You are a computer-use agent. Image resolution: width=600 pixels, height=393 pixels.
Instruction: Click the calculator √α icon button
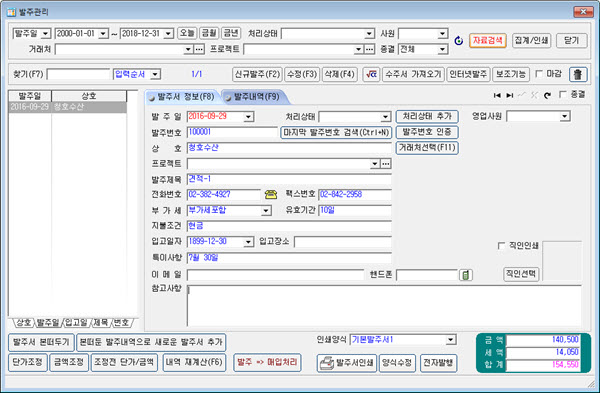pos(371,74)
